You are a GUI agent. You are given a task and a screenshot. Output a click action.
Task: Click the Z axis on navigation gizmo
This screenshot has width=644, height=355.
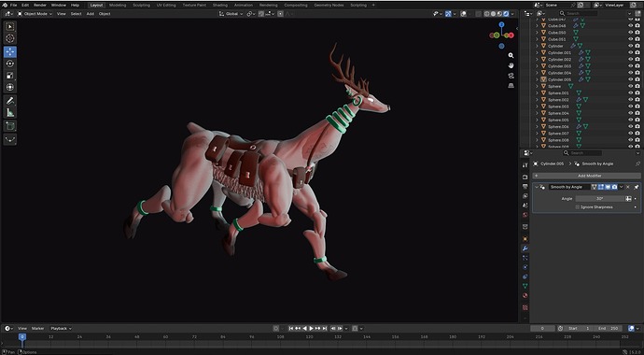tap(501, 24)
